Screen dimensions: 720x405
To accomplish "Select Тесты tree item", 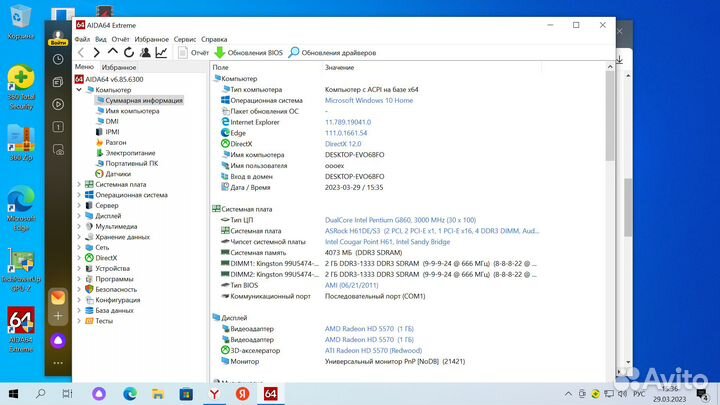I will pos(99,321).
